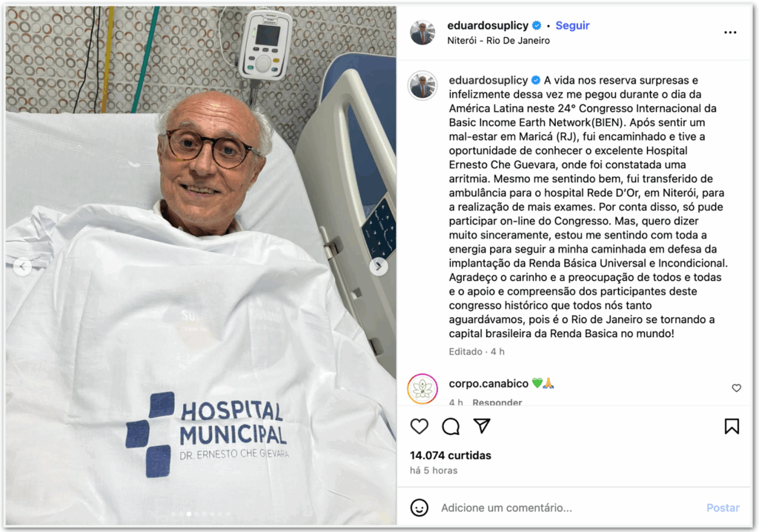This screenshot has height=532, width=759.
Task: View the 14.074 curtidas likes list
Action: [x=450, y=456]
